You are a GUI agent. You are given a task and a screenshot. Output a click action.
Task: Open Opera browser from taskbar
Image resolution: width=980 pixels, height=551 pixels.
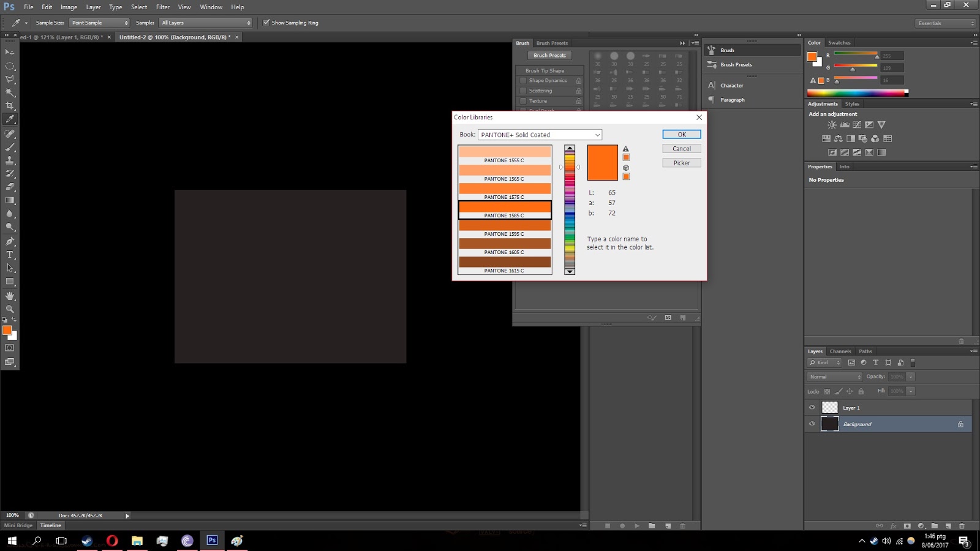112,541
